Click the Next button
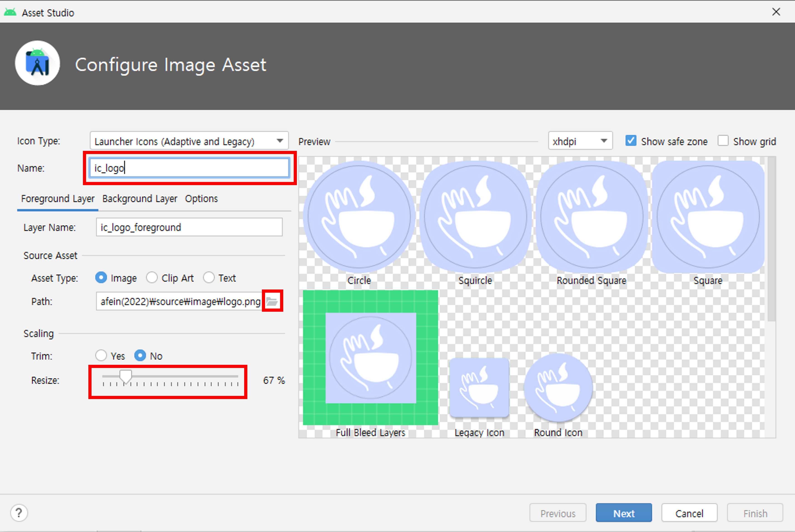795x532 pixels. click(624, 513)
